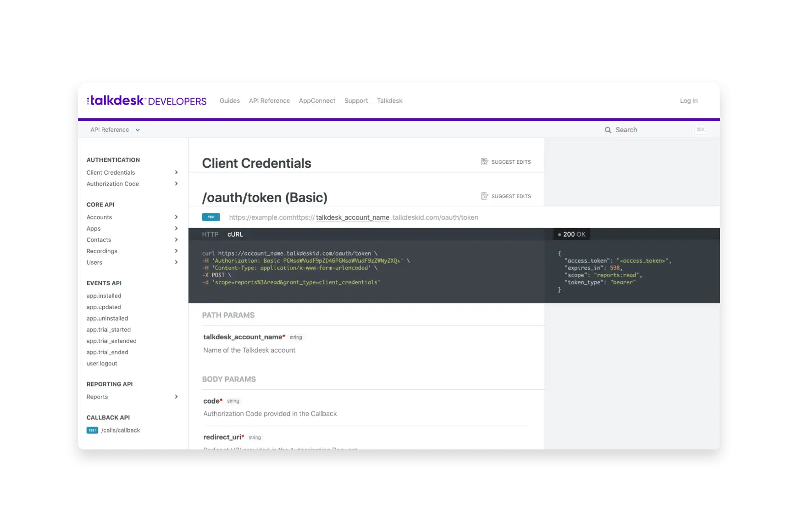The image size is (798, 532).
Task: Select the cURL code tab
Action: (x=235, y=234)
